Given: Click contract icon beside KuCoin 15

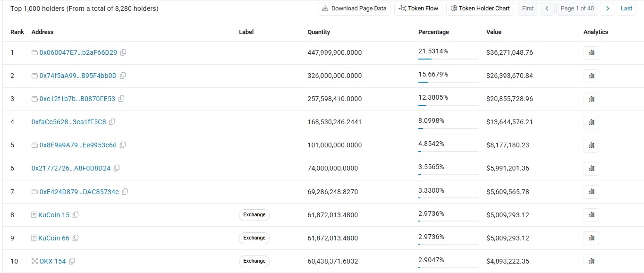Looking at the screenshot, I should [x=34, y=215].
